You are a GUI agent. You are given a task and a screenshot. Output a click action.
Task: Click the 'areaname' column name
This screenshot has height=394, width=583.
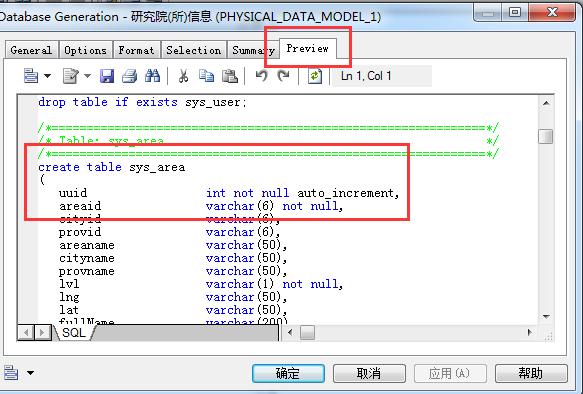[87, 245]
